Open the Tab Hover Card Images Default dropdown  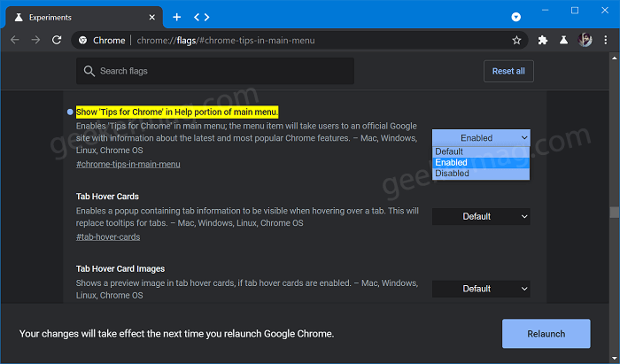point(481,289)
